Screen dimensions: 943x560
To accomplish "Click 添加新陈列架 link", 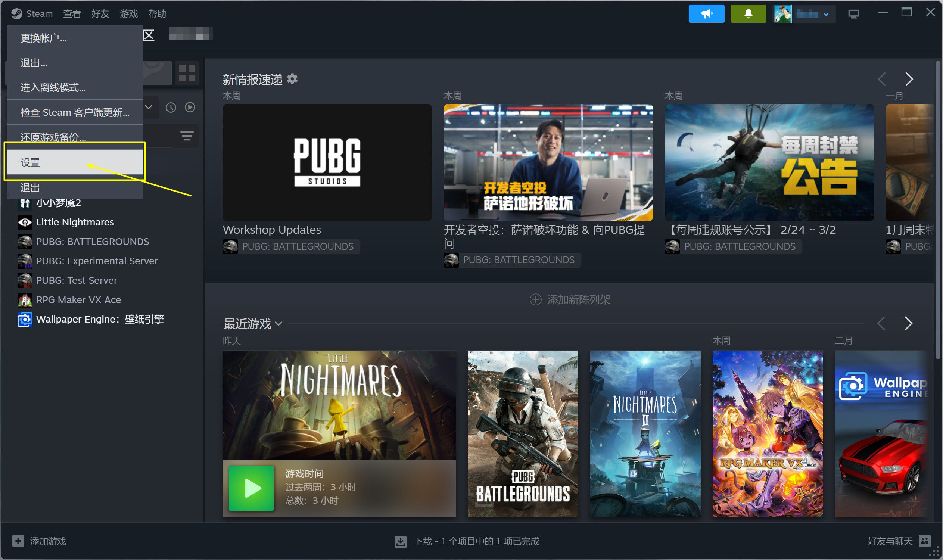I will (x=570, y=300).
